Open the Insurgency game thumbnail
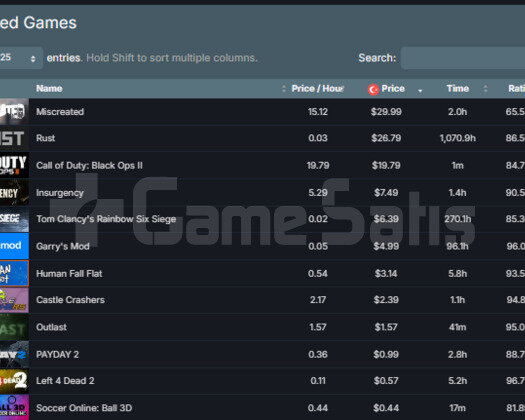This screenshot has height=420, width=525. (x=14, y=192)
